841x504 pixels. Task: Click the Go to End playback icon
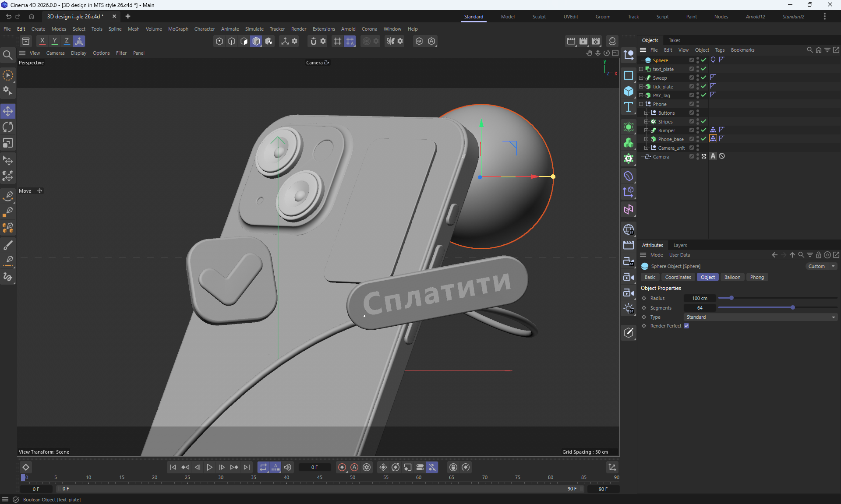pos(247,467)
